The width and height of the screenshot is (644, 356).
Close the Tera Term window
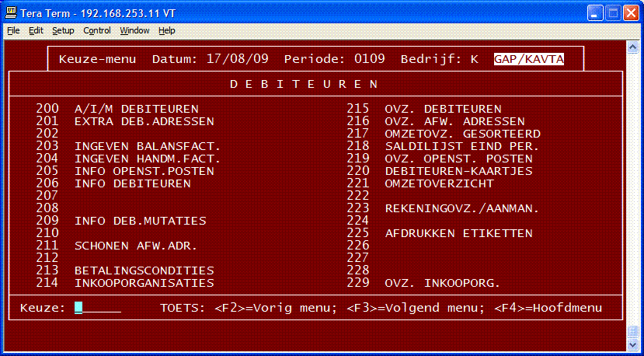[629, 13]
